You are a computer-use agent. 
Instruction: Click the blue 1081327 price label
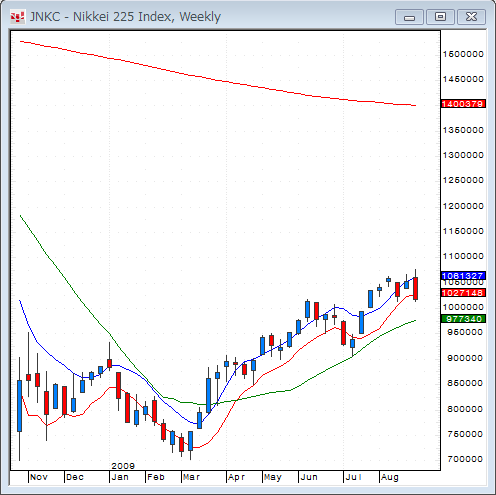tap(463, 276)
